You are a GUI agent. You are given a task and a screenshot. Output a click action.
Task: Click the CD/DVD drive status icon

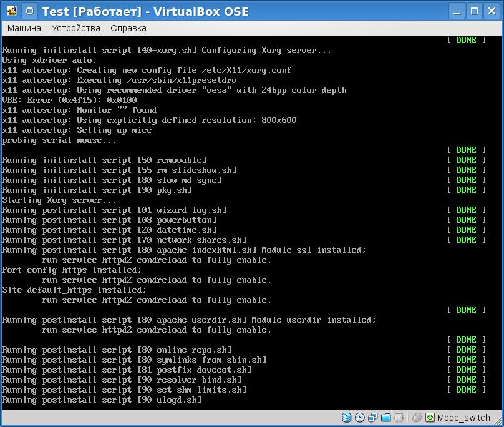(x=360, y=418)
